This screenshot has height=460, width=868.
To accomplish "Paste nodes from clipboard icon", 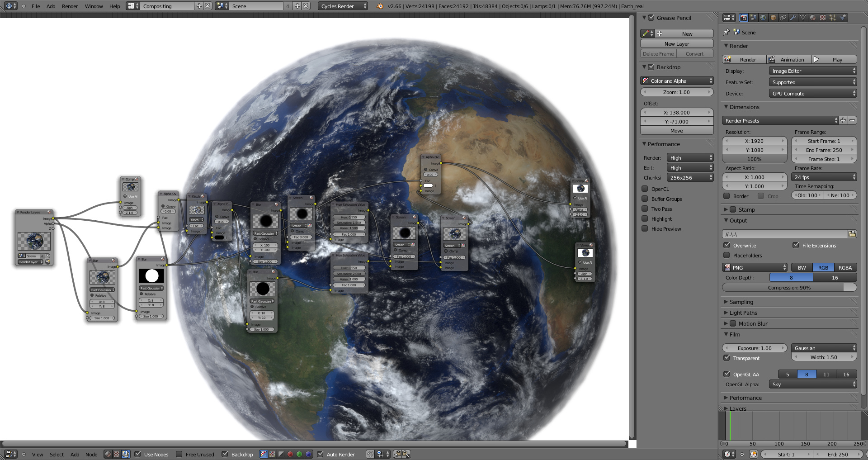I will click(x=406, y=454).
